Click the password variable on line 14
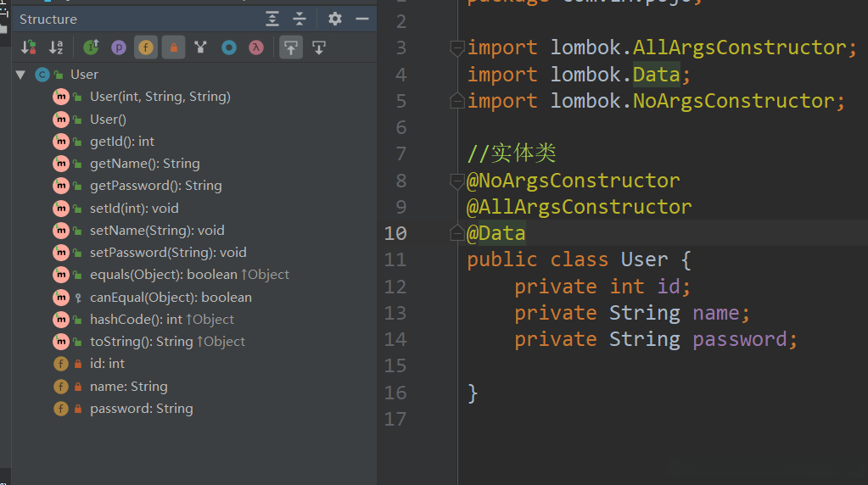The image size is (868, 485). 740,339
